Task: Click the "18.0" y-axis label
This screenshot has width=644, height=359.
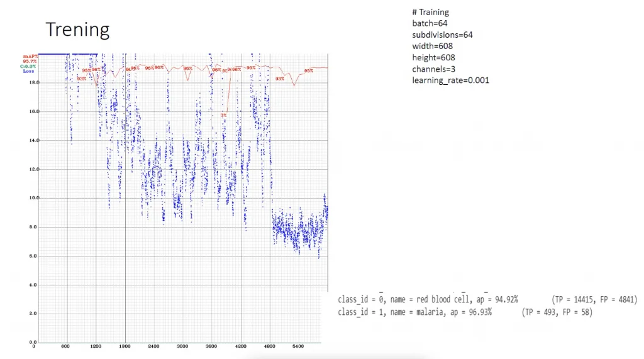Action: click(x=34, y=82)
